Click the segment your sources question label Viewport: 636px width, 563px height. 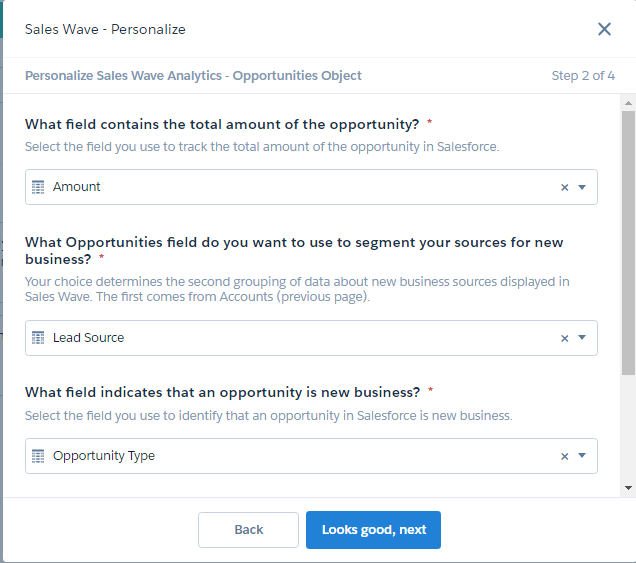(294, 250)
